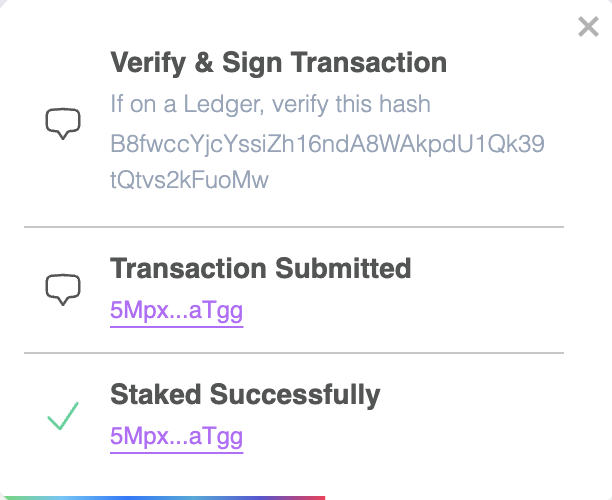
Task: Click hash line starting with B8fwccYjc
Action: [x=327, y=144]
